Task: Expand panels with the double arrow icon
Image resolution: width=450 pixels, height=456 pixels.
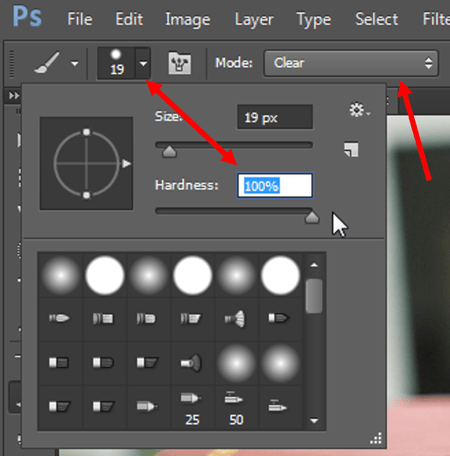Action: pyautogui.click(x=14, y=96)
